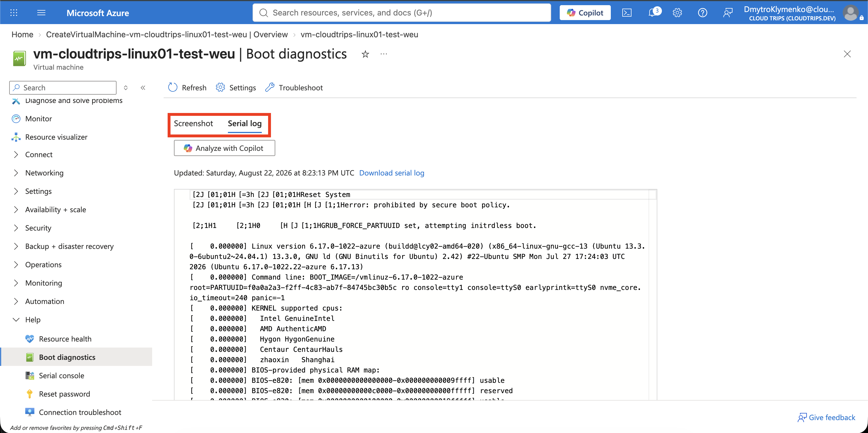Focus the global search resources box
Viewport: 868px width, 433px height.
point(402,13)
